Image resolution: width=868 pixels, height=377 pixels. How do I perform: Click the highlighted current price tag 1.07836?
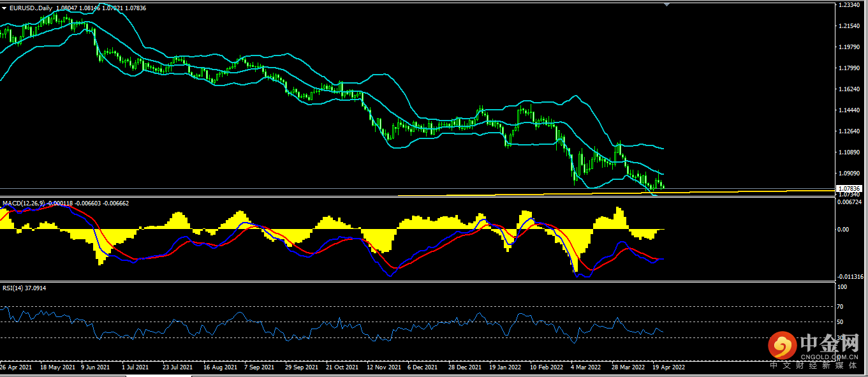point(850,188)
